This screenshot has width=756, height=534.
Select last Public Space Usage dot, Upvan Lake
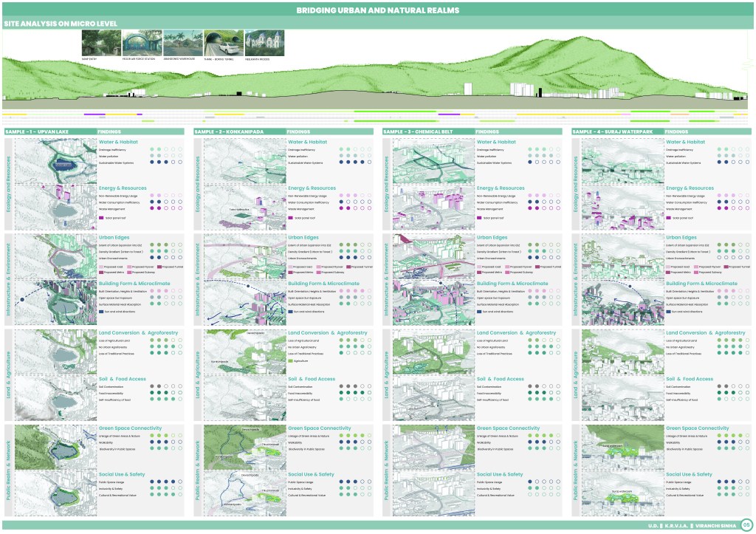point(180,482)
